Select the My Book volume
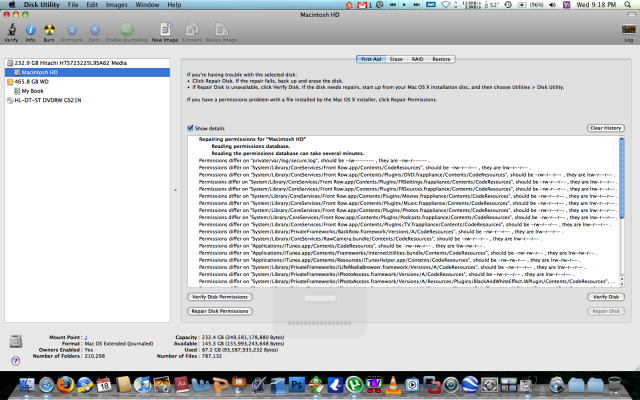The width and height of the screenshot is (640, 400). click(x=87, y=91)
